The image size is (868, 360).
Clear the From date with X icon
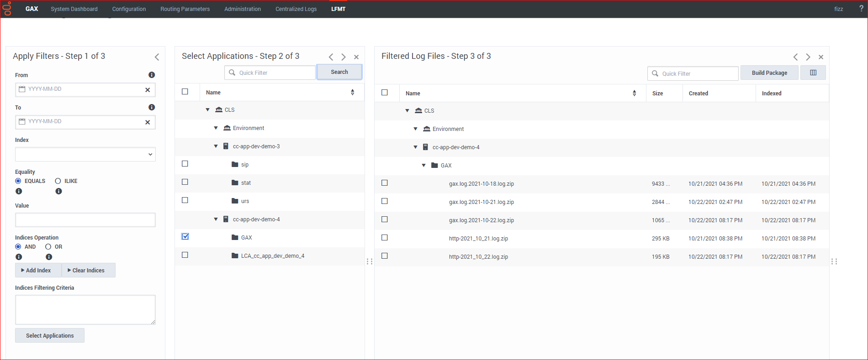point(148,90)
